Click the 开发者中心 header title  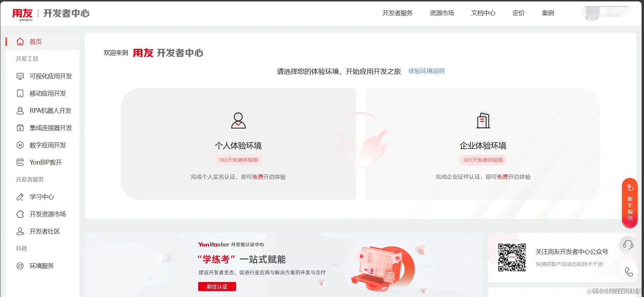[x=66, y=13]
